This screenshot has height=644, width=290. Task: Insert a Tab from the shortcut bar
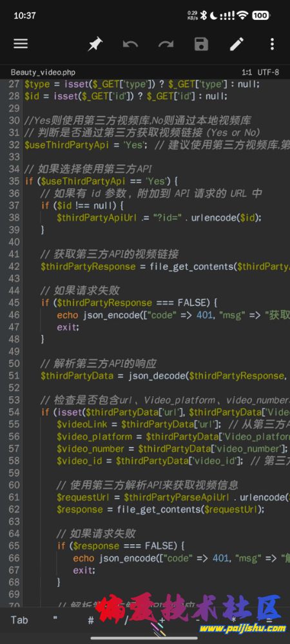tap(19, 620)
